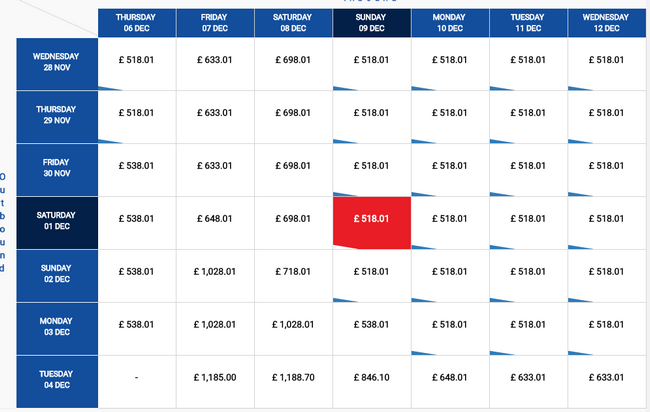Choose the Wednesday 28 Nov outbound row header

[57, 64]
